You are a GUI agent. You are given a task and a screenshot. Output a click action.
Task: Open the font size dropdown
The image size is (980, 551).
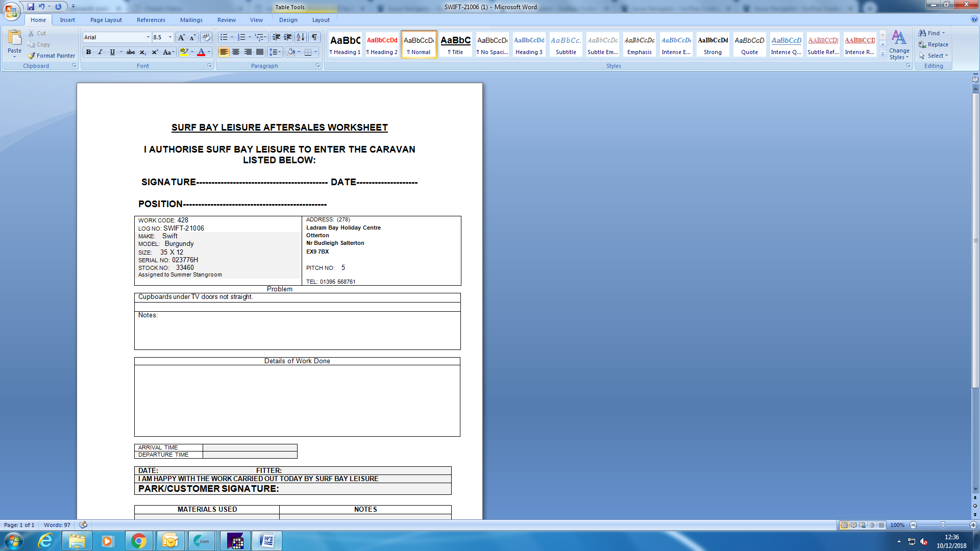click(170, 37)
